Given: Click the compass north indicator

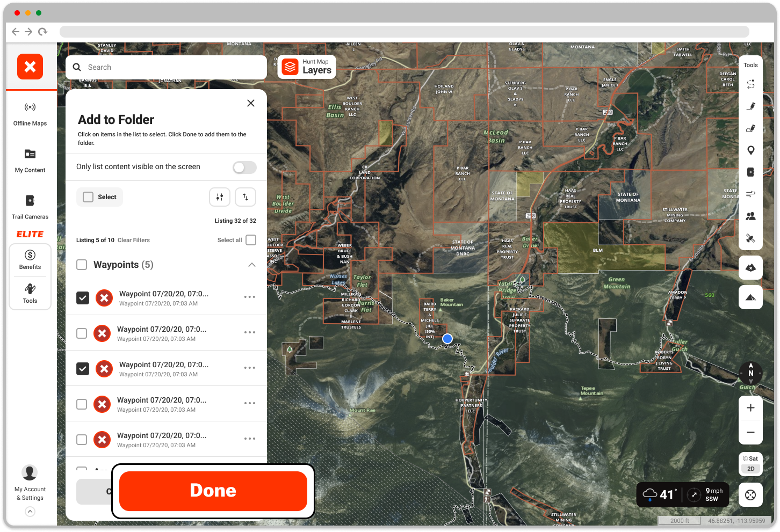Looking at the screenshot, I should pos(750,373).
